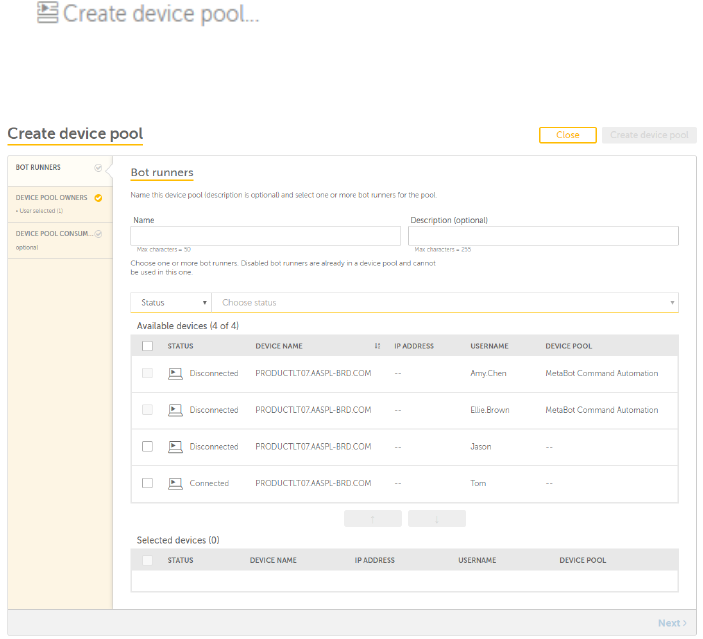Click the connected device icon in Tom's row
This screenshot has width=703, height=639.
(x=175, y=483)
